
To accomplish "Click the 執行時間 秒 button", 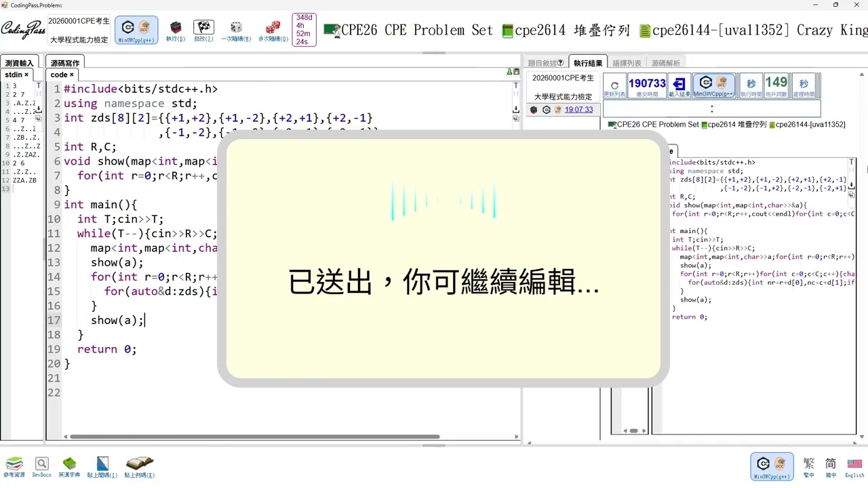I will coord(751,87).
